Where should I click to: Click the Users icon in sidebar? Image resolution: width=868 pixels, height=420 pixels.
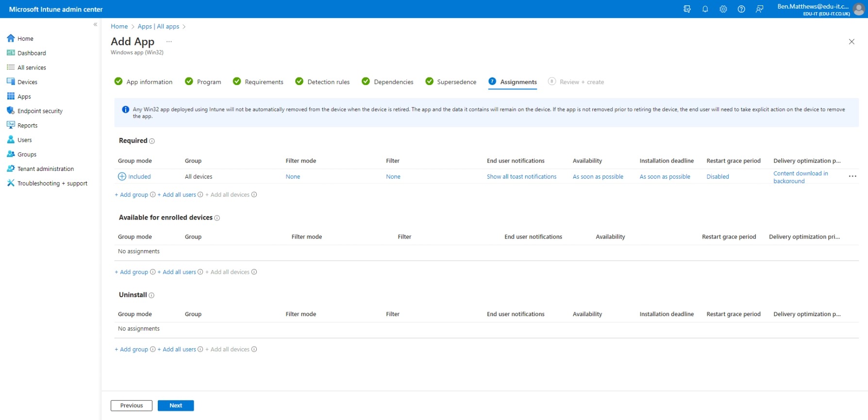[x=11, y=140]
